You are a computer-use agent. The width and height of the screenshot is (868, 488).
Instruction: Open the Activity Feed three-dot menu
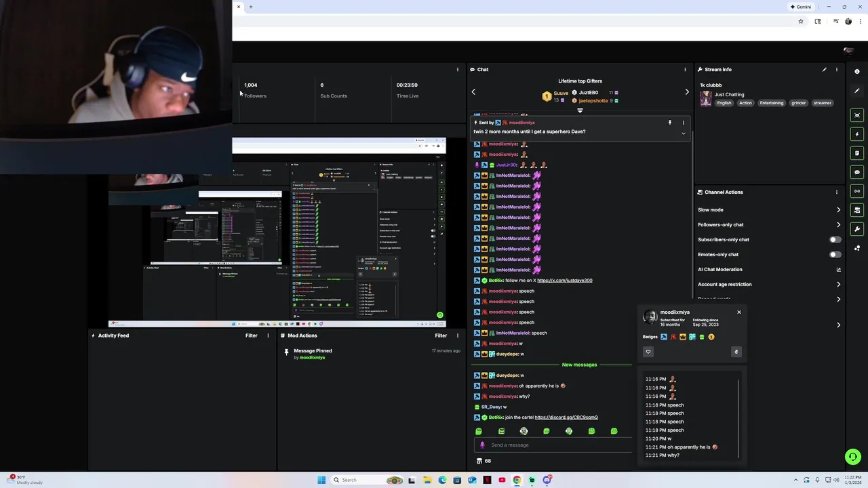pos(268,335)
